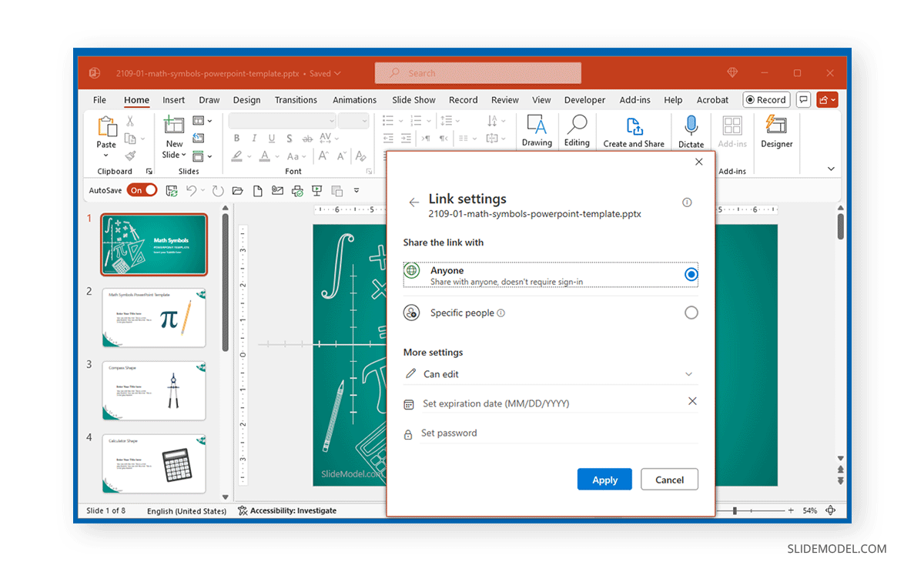Click the New blank document icon in Quick Access
The height and width of the screenshot is (572, 924).
(x=258, y=190)
